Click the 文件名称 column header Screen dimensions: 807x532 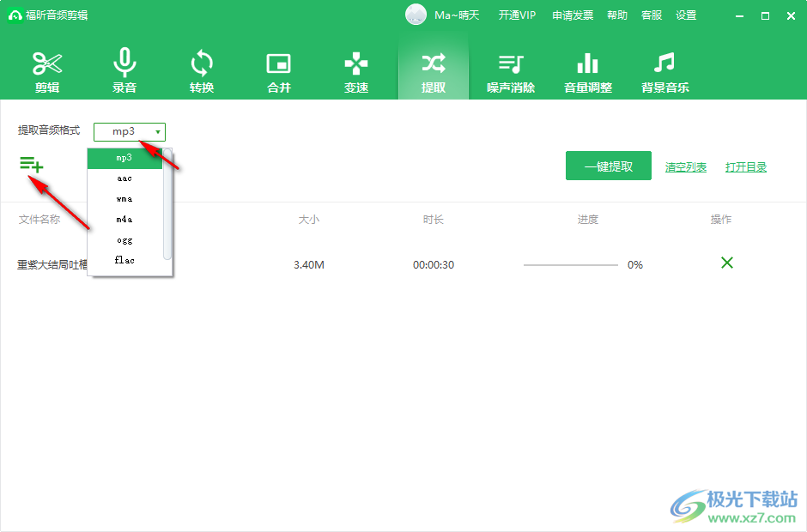pos(39,220)
